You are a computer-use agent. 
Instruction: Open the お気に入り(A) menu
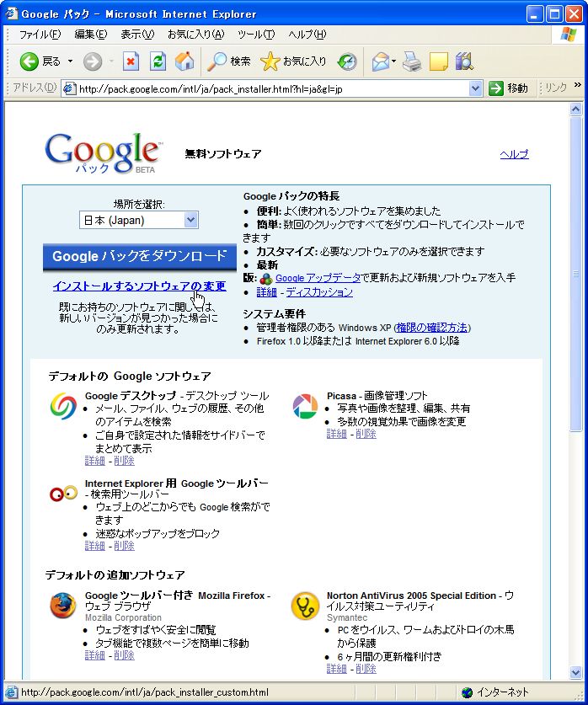pyautogui.click(x=195, y=35)
